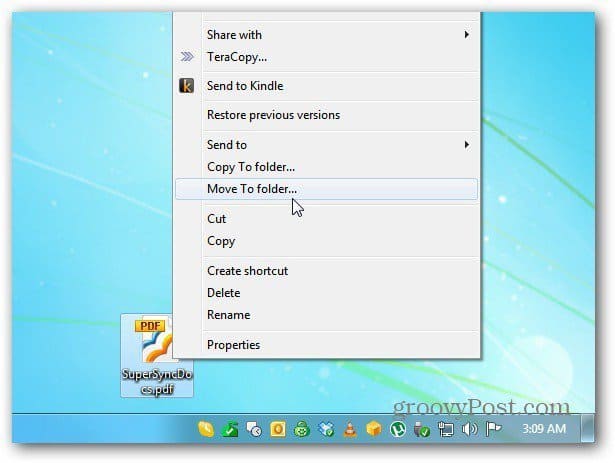Click Safely Remove Hardware USB tray icon

(422, 429)
